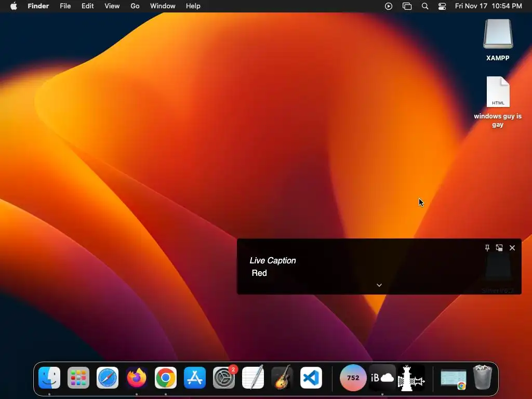Open the View menu
This screenshot has height=399, width=532.
pos(112,6)
